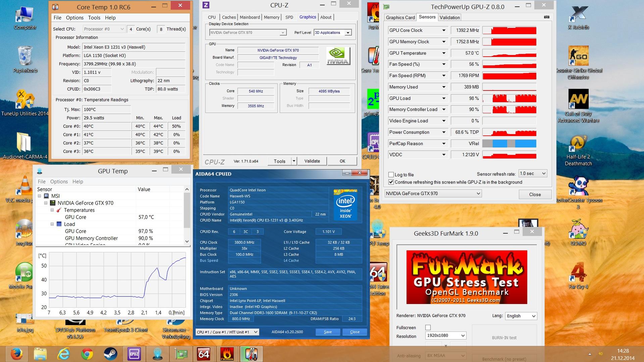
Task: Open Call of Duty Advanced Warfare icon
Action: point(578,106)
